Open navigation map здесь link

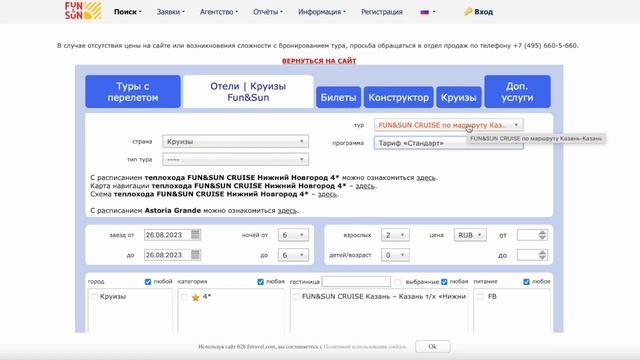365,186
